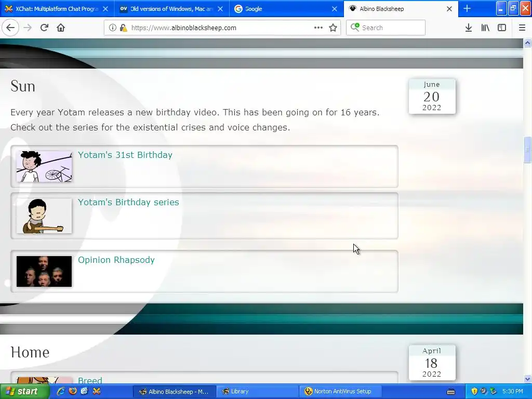Screen dimensions: 532x399
Task: Open the Library bookshelf icon in the toolbar
Action: [485, 28]
